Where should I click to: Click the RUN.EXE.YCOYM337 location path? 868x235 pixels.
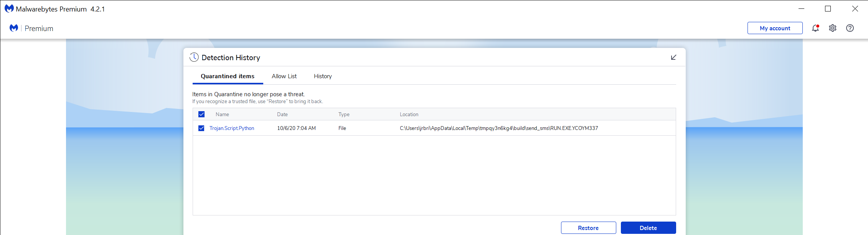point(499,128)
